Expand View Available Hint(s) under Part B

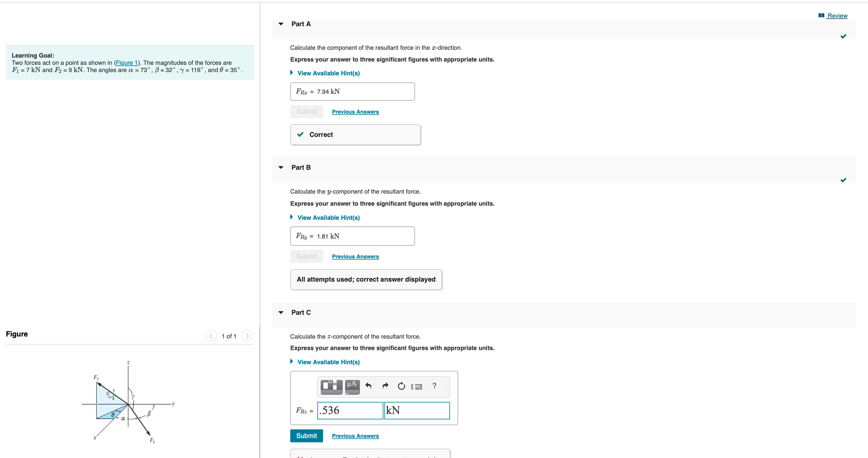click(328, 217)
